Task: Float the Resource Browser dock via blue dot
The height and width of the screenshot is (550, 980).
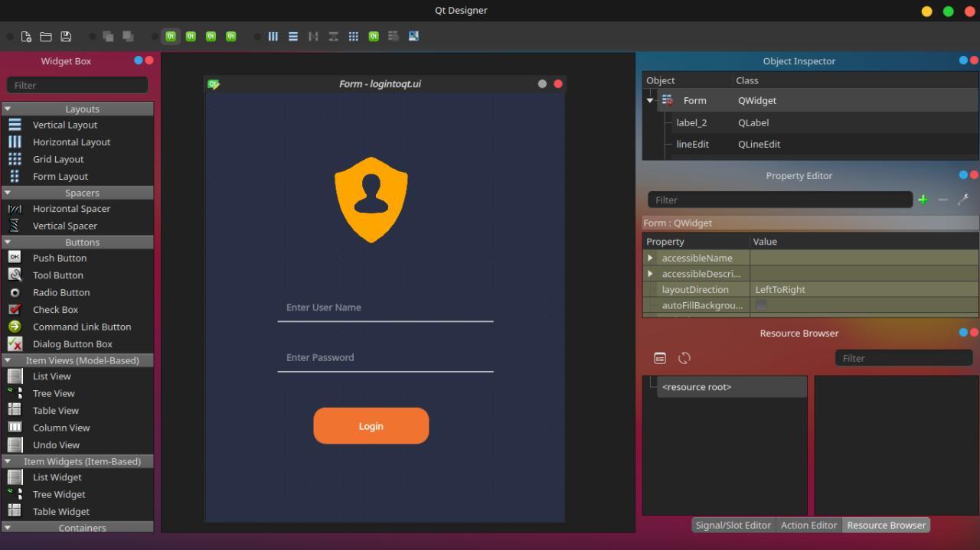Action: [963, 333]
